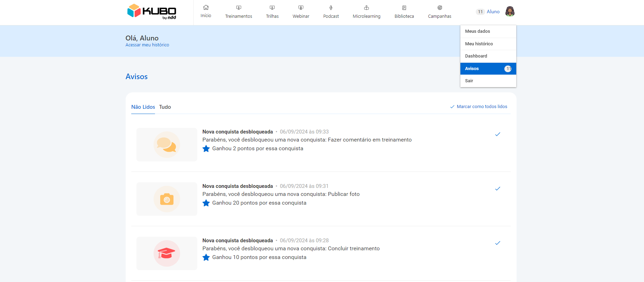The image size is (644, 282).
Task: Click 'Marcar como todos lidos' link
Action: click(482, 107)
